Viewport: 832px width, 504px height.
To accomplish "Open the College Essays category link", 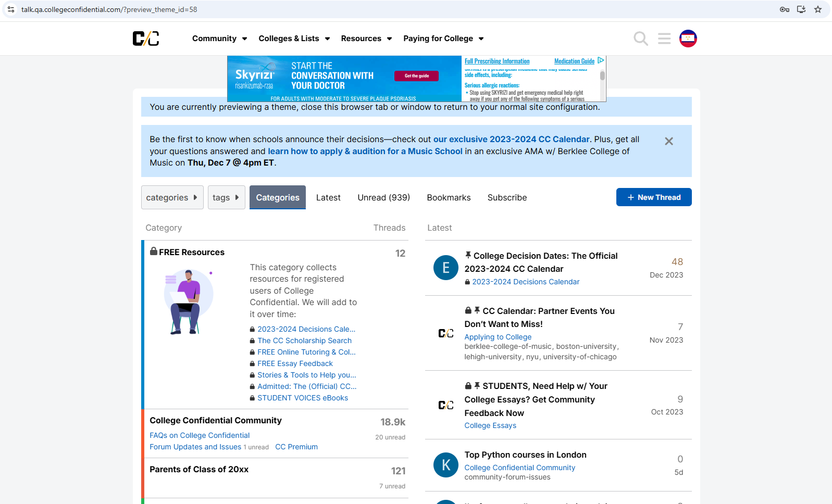I will (x=490, y=425).
